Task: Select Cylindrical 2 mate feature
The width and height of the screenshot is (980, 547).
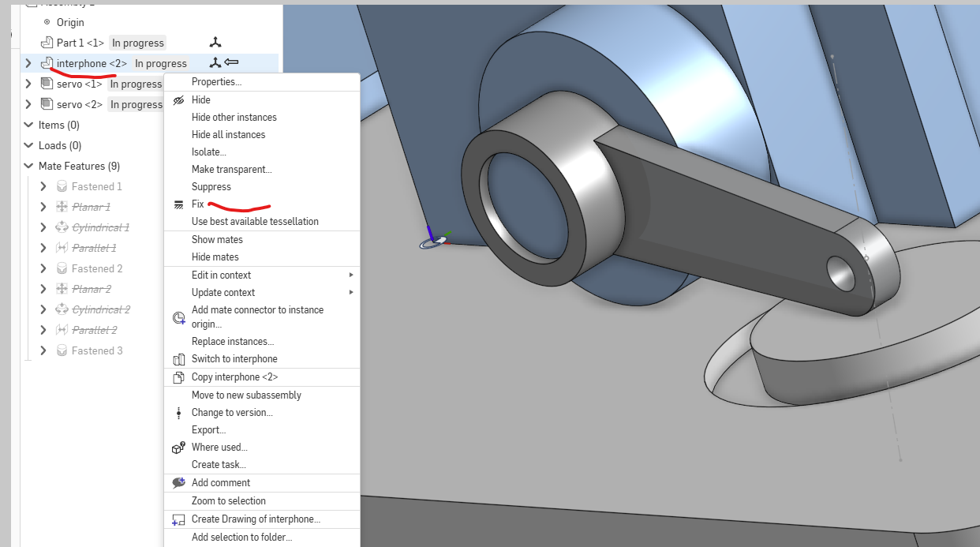Action: tap(101, 310)
